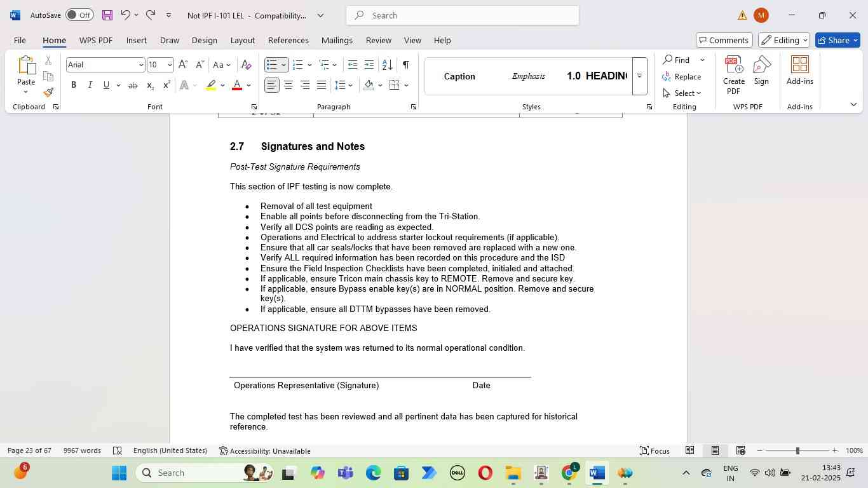Align paragraph to the right

click(x=305, y=85)
